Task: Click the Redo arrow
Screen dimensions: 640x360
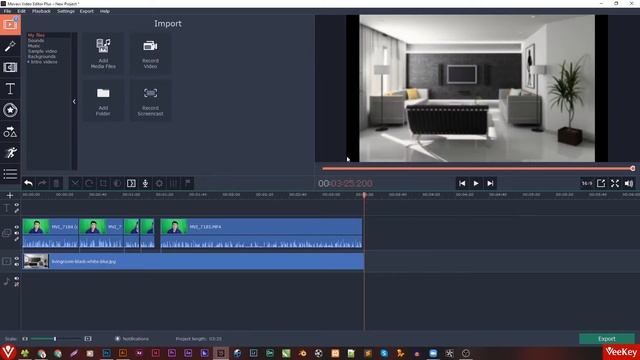Action: pyautogui.click(x=42, y=183)
